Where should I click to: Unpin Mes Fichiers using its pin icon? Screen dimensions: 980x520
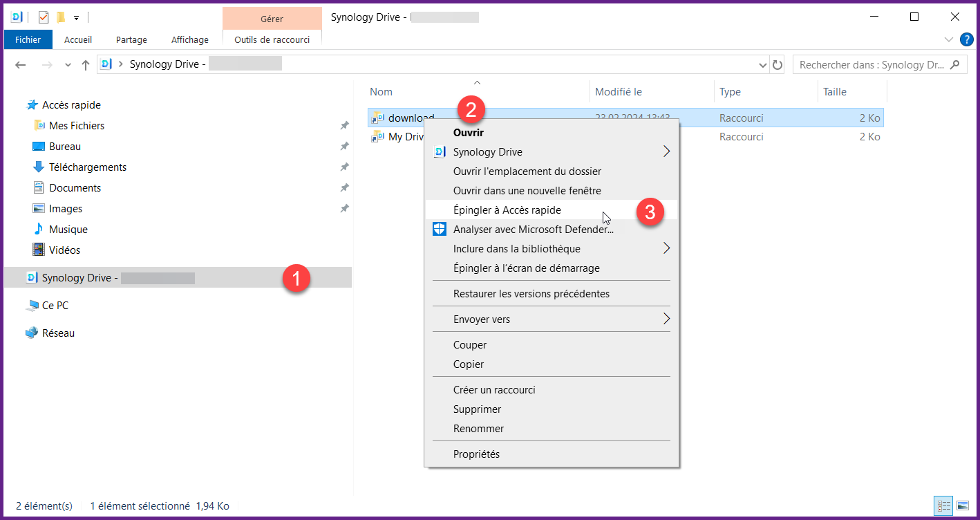pyautogui.click(x=344, y=126)
